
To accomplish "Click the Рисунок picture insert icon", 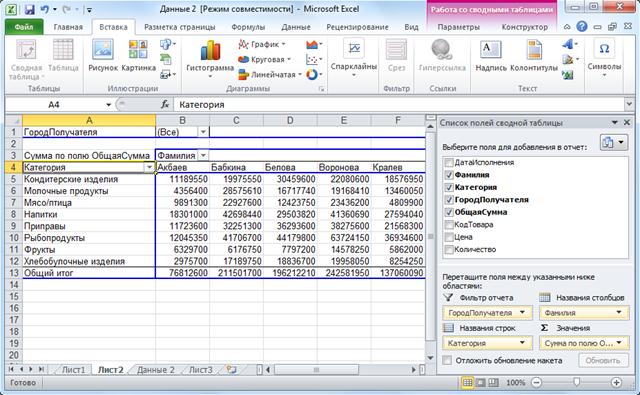I will pyautogui.click(x=103, y=56).
